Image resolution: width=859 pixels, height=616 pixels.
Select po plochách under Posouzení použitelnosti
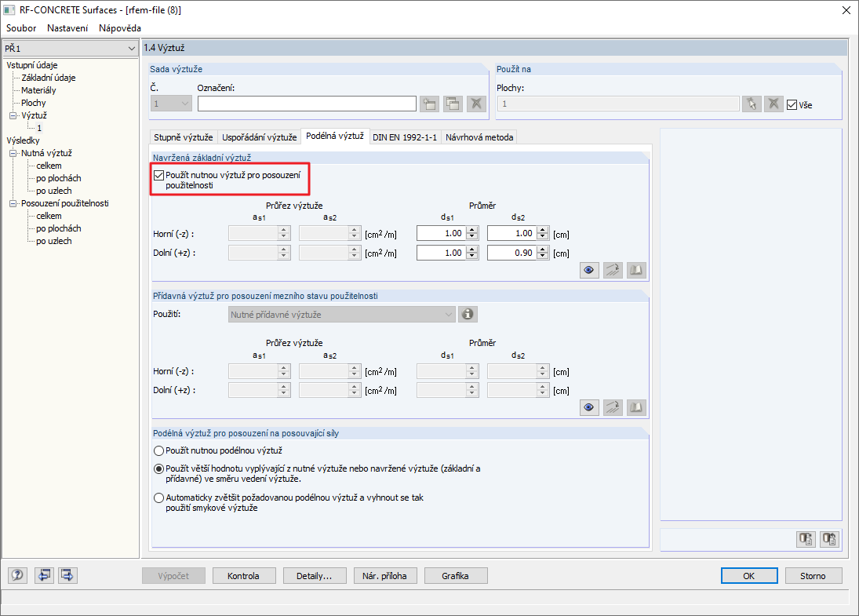coord(59,228)
